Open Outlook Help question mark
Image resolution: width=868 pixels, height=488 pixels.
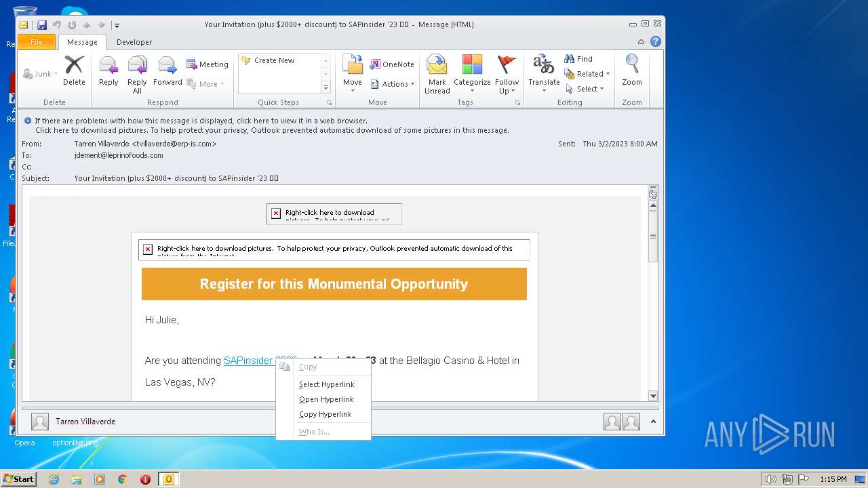tap(655, 41)
